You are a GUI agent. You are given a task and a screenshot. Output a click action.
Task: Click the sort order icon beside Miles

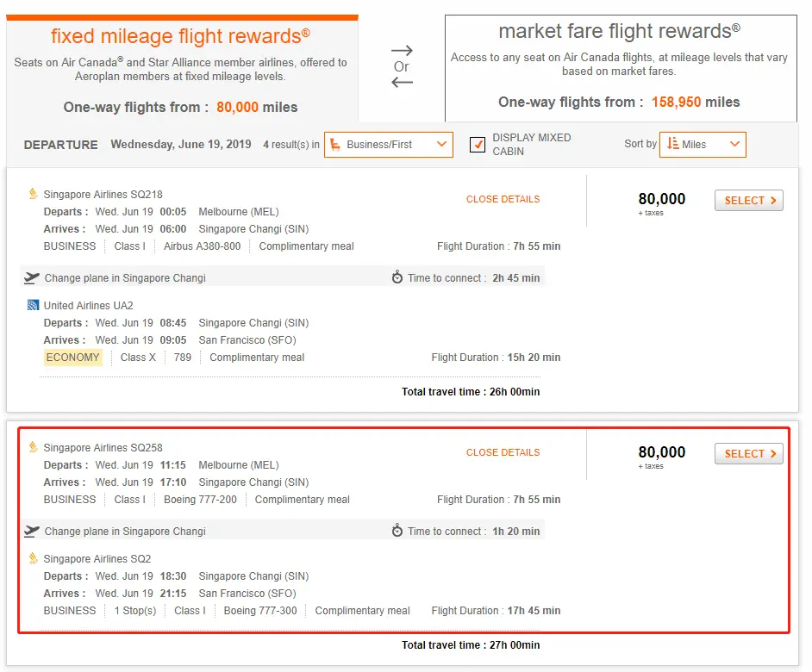(672, 143)
